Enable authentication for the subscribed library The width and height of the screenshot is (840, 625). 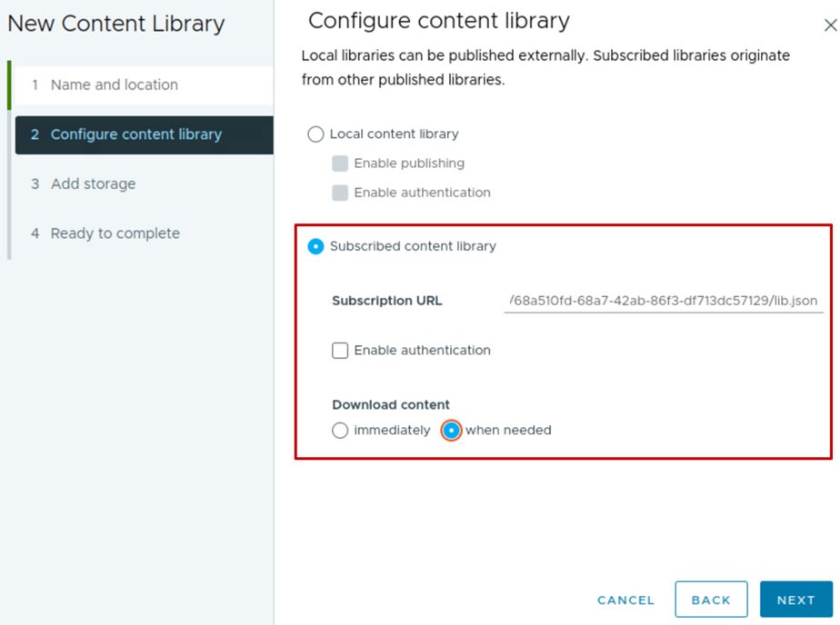(x=340, y=351)
